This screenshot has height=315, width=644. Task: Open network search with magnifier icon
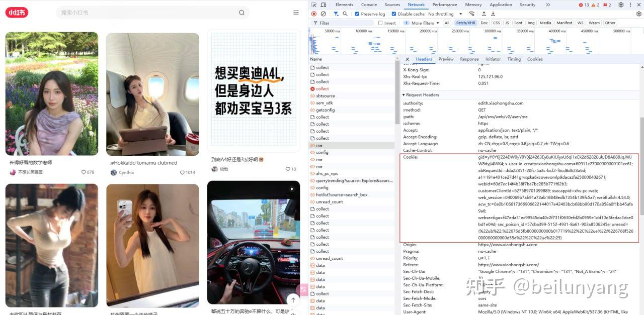[345, 14]
